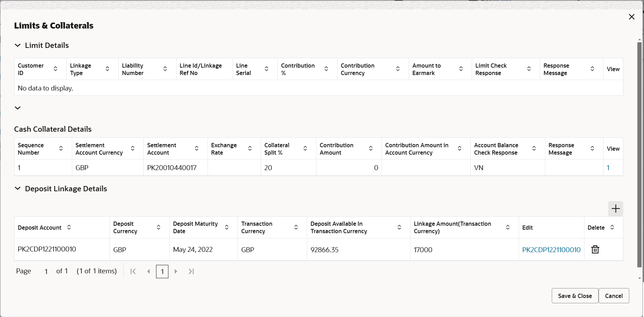Select page 1 in pagination box

(162, 272)
